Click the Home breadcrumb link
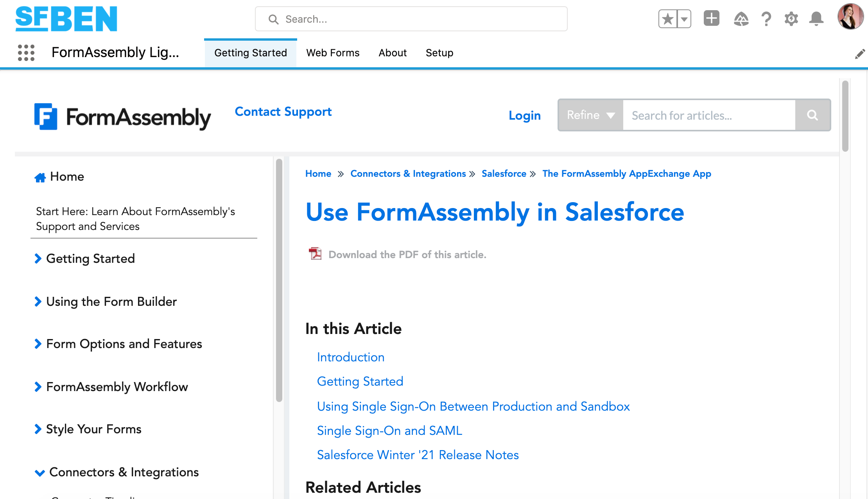This screenshot has height=499, width=868. click(318, 174)
